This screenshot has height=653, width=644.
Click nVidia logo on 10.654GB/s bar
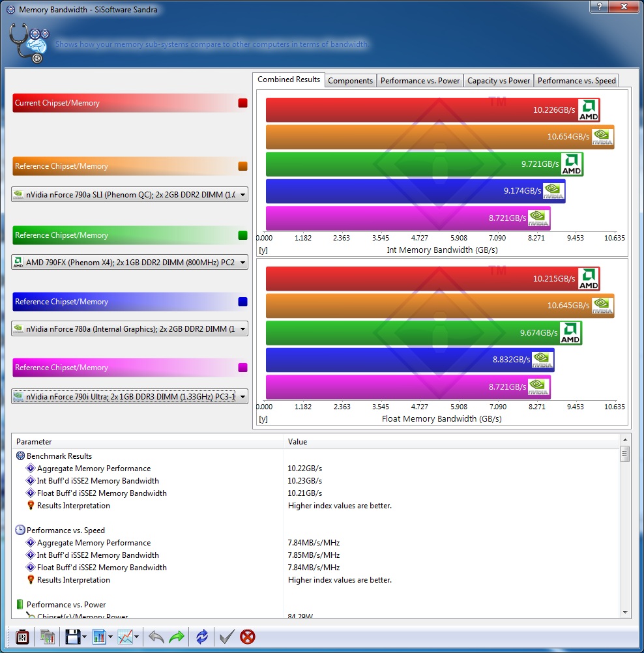602,137
